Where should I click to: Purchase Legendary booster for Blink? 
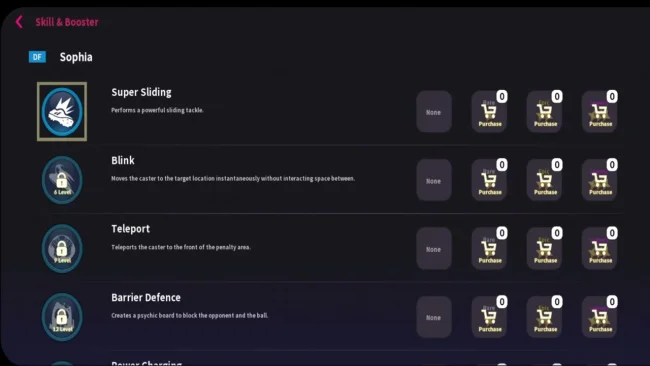[599, 180]
